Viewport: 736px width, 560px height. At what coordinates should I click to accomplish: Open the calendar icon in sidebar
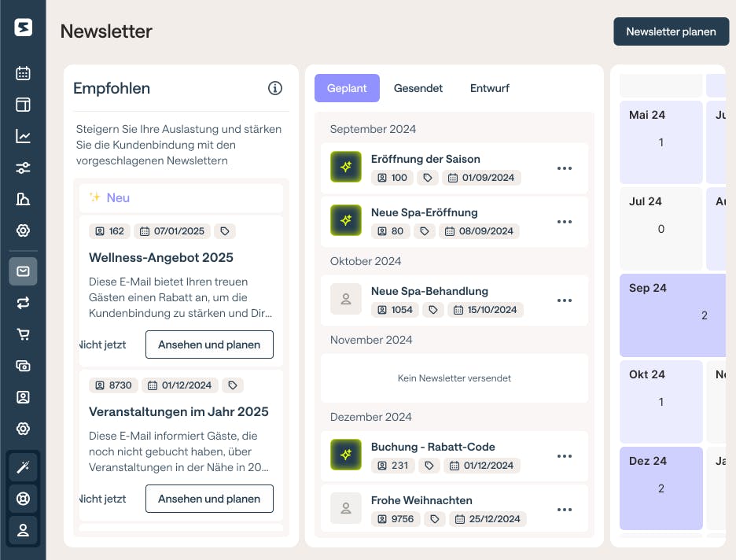click(23, 73)
